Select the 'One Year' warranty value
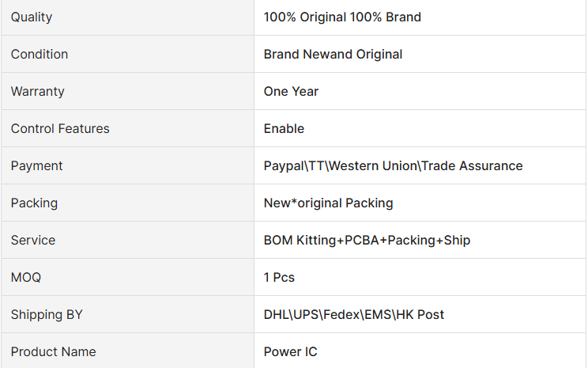 pos(291,92)
